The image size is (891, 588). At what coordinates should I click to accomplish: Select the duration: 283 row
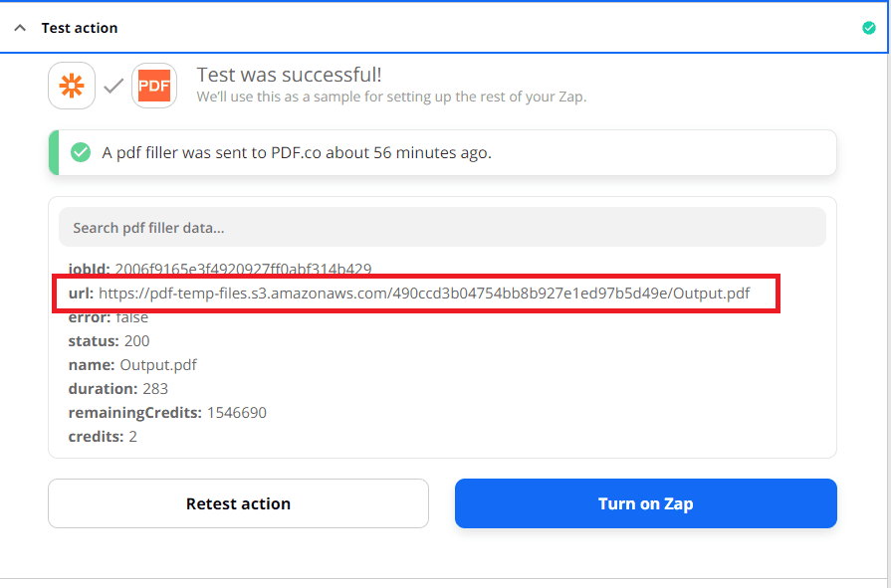pos(117,389)
